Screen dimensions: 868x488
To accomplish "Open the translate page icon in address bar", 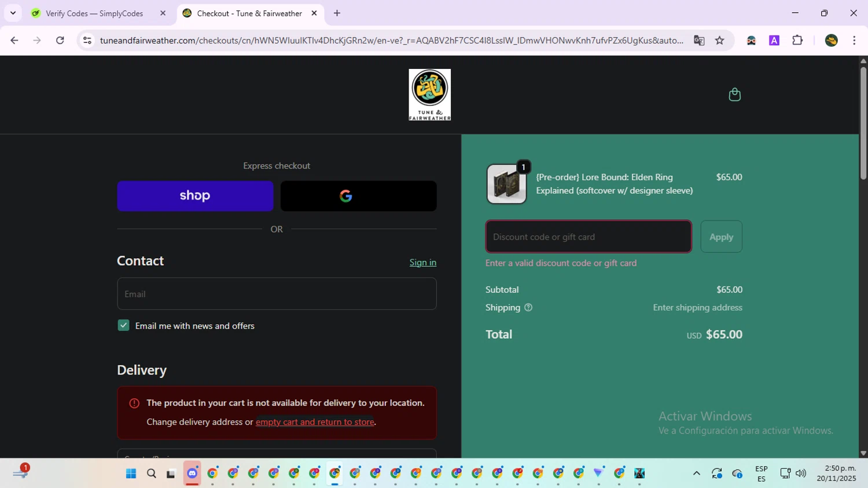I will [699, 41].
